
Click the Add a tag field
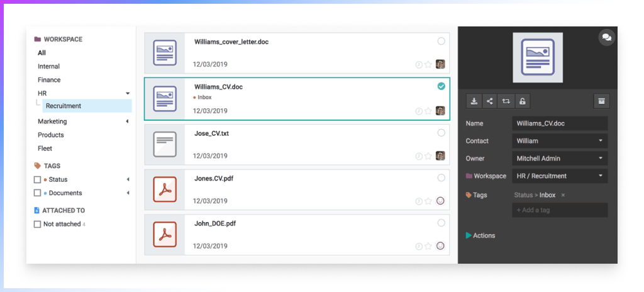(560, 210)
